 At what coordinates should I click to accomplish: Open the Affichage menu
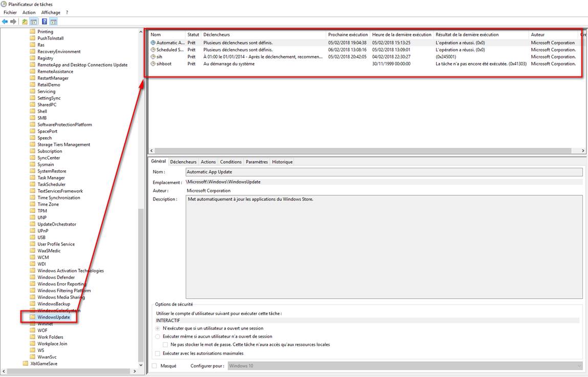point(50,12)
